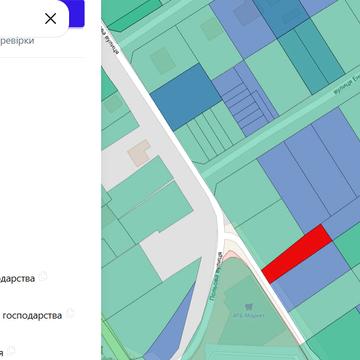Copy the value ending in 'господарства'

click(70, 314)
